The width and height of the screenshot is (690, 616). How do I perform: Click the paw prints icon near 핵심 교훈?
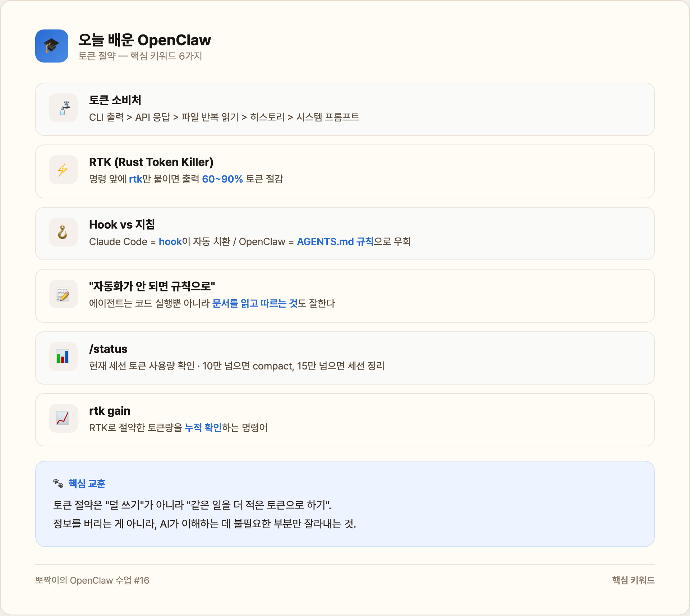(x=57, y=483)
